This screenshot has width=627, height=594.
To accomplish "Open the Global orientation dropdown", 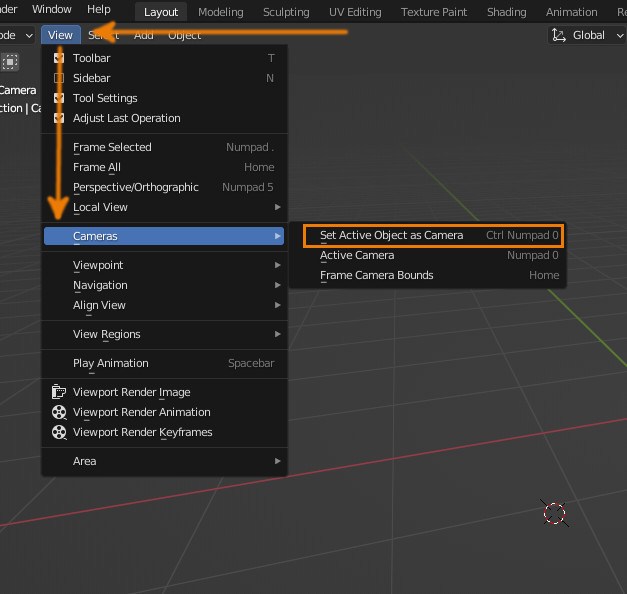I will (x=590, y=35).
